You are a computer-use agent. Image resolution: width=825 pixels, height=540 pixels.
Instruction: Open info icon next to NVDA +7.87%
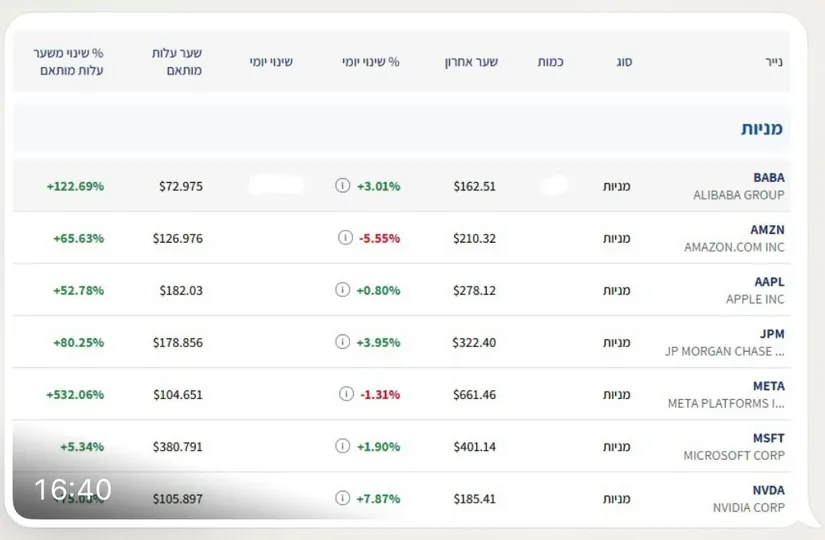343,498
